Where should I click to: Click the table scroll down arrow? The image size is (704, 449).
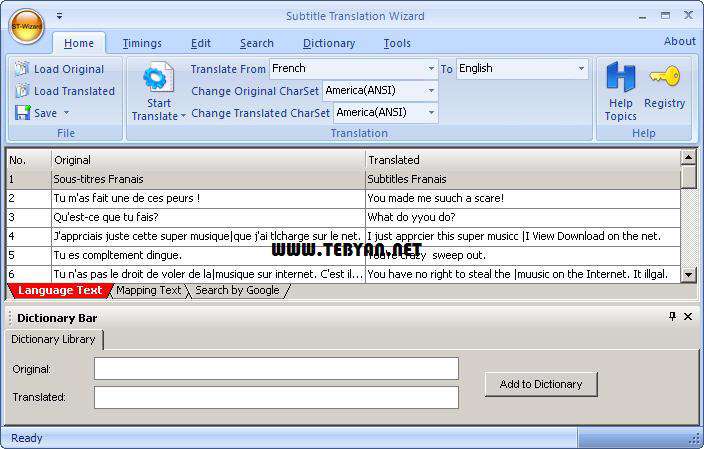688,274
